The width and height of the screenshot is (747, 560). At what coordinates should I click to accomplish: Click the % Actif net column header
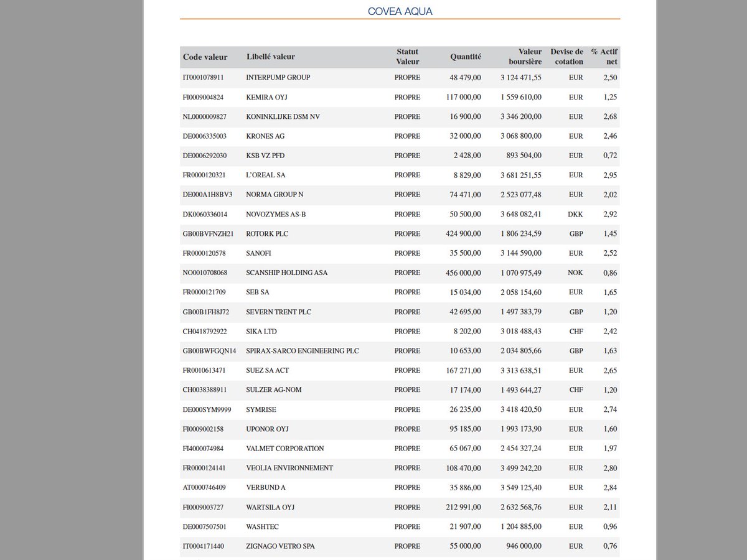[604, 57]
